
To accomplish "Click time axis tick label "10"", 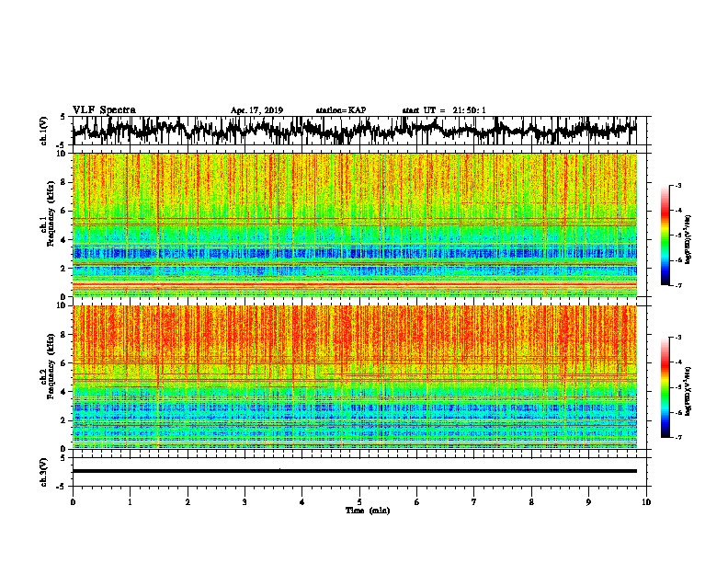I will tap(646, 502).
